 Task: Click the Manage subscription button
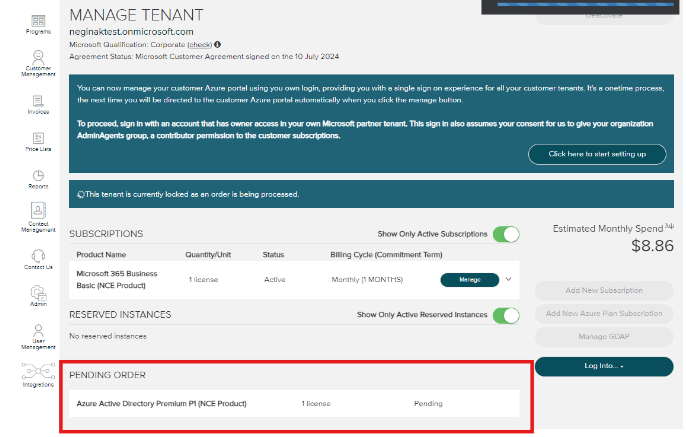click(x=468, y=279)
